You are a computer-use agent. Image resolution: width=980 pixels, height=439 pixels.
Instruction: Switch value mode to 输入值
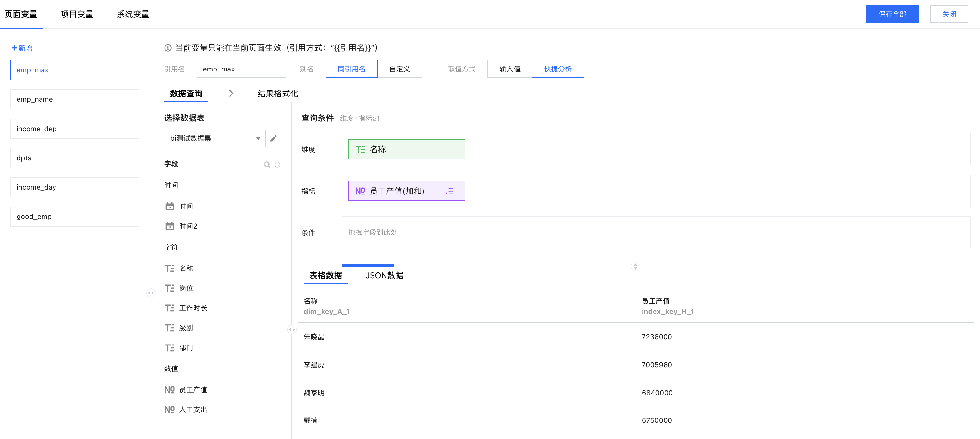(509, 69)
